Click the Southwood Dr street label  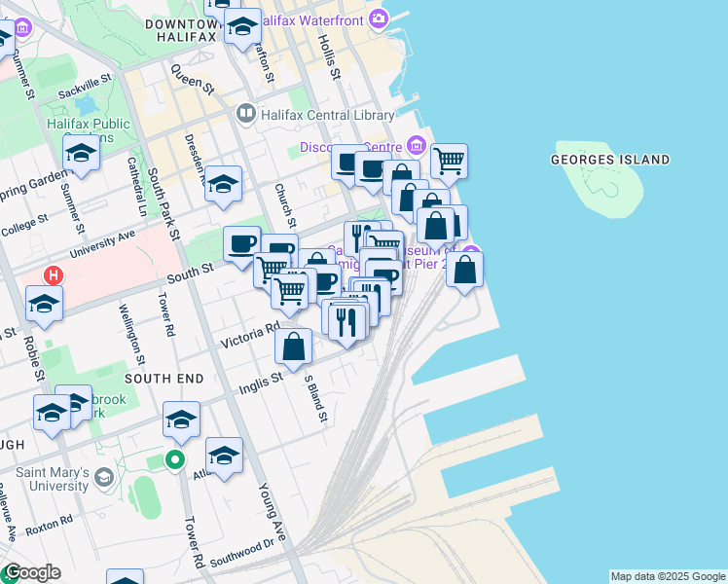pos(241,554)
